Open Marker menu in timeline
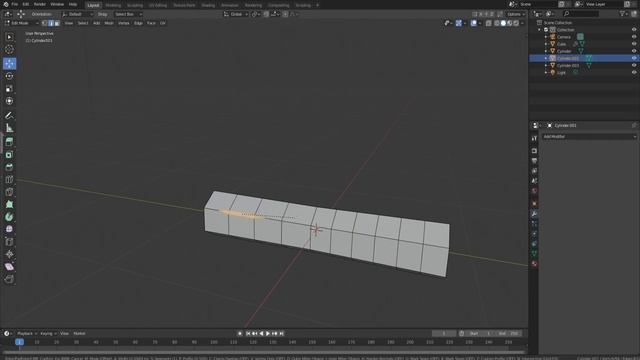This screenshot has width=640, height=360. (x=79, y=333)
